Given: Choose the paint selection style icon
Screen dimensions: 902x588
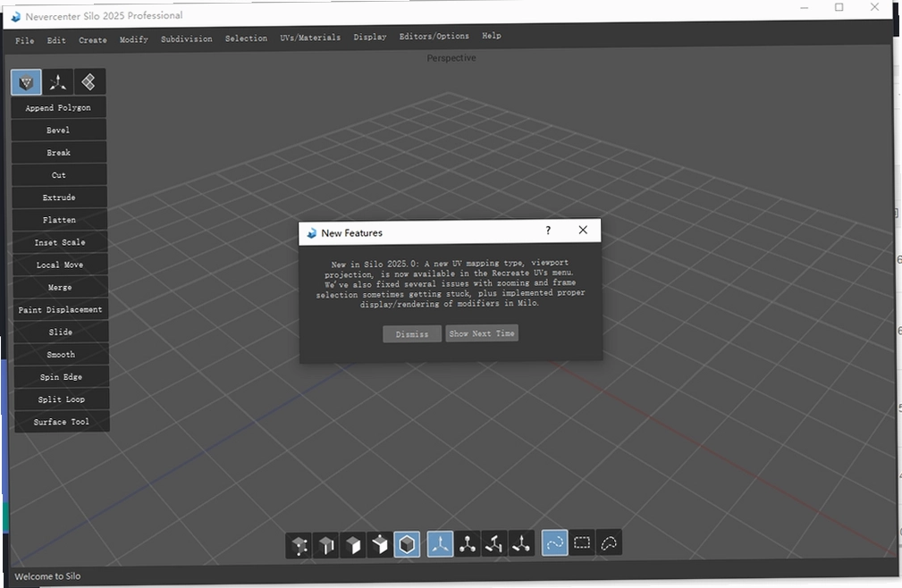Looking at the screenshot, I should pos(554,542).
